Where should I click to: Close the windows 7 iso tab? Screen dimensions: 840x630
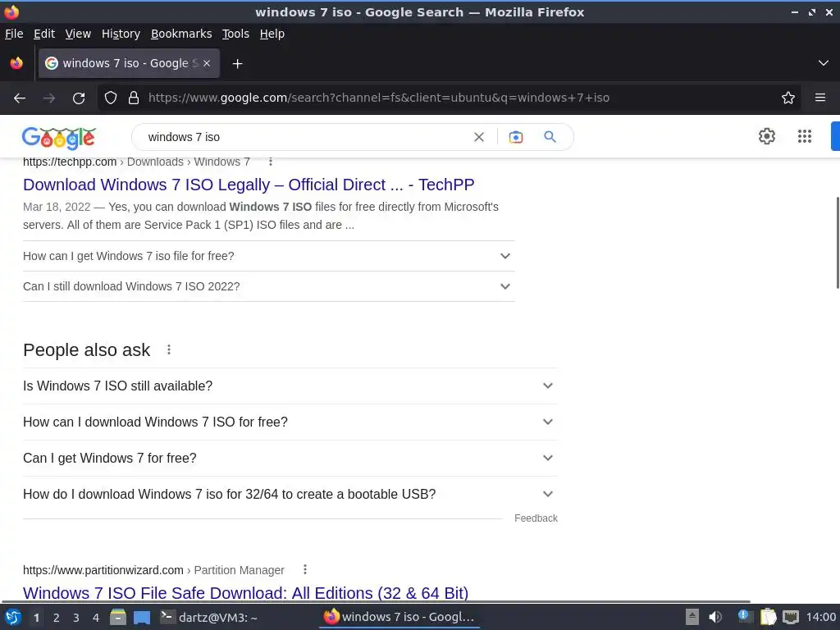(x=207, y=63)
